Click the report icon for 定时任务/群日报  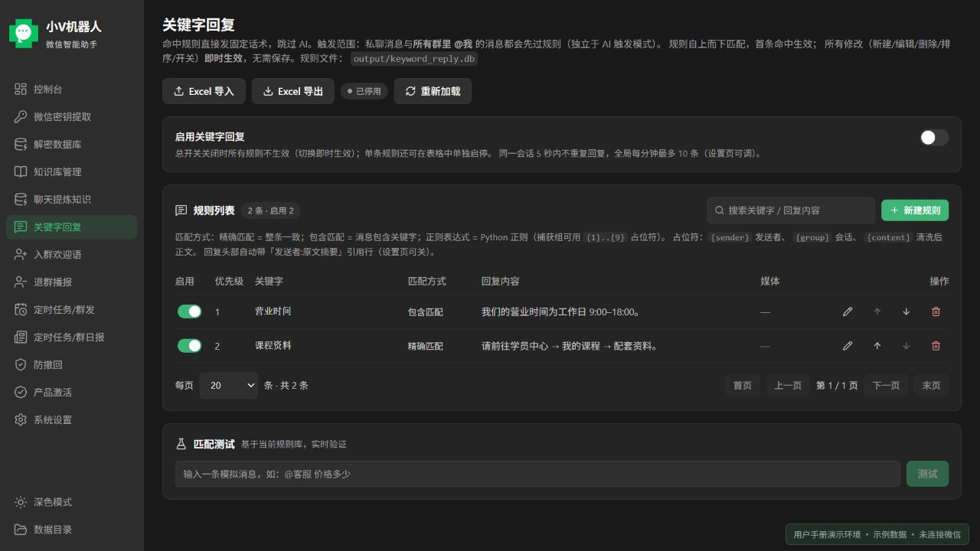21,337
